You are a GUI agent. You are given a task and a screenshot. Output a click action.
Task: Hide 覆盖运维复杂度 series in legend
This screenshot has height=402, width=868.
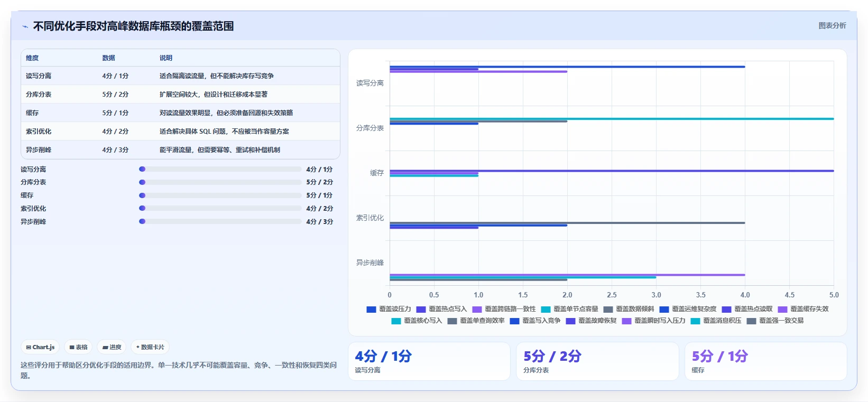[x=688, y=309]
